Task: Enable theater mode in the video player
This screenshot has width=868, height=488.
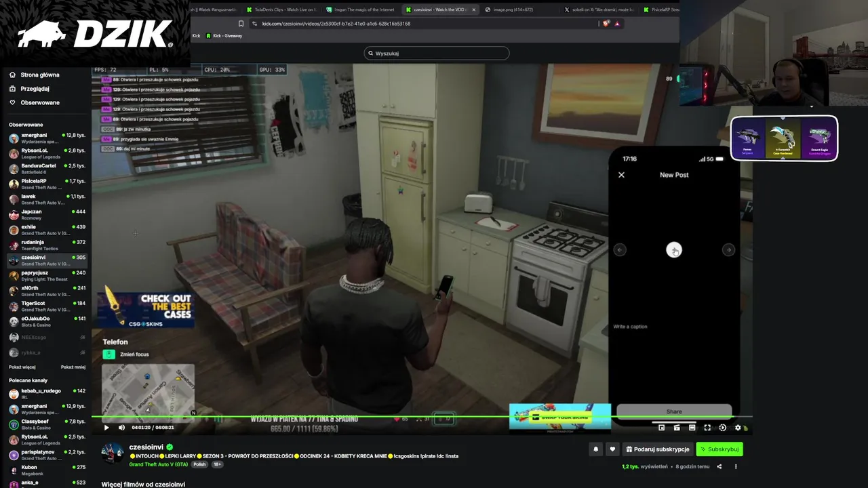Action: 692,428
